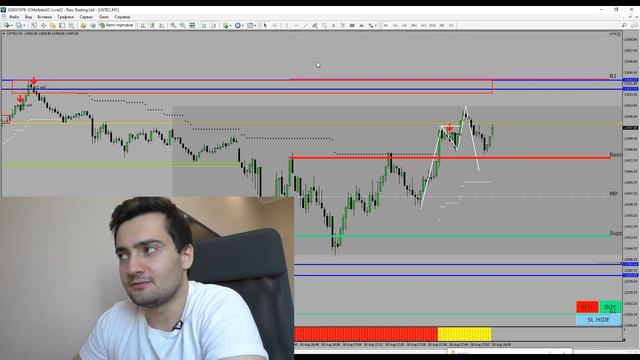Select the vertical line tool
Screen dimensions: 640x360
(x=287, y=25)
